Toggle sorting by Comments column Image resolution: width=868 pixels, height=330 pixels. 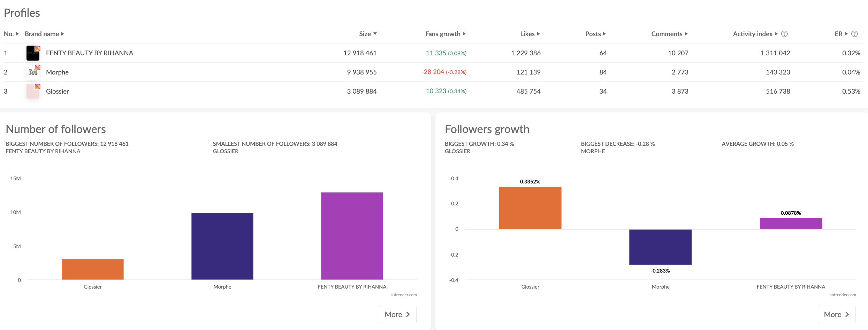686,34
